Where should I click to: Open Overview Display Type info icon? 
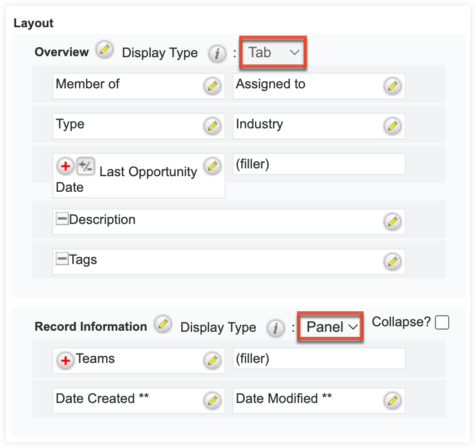(217, 54)
